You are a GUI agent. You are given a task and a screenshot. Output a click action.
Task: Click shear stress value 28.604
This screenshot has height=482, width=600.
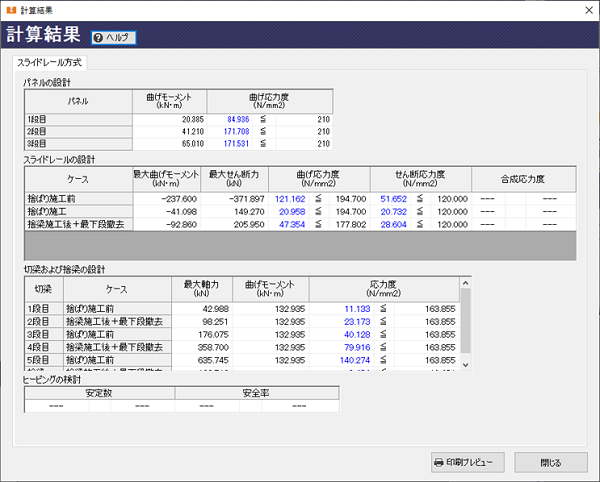tap(393, 224)
